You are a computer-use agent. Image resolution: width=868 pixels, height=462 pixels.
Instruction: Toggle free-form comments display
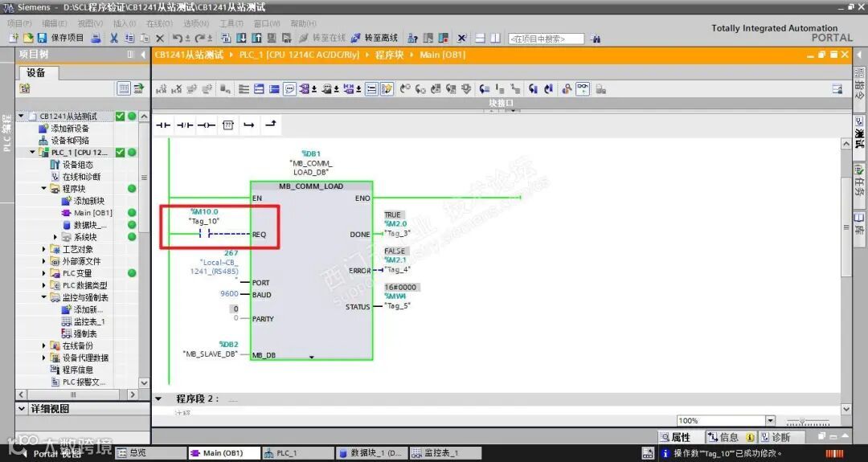(289, 88)
